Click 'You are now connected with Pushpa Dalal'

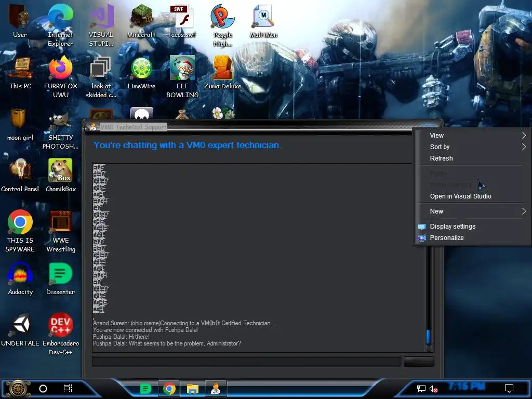[x=145, y=330]
